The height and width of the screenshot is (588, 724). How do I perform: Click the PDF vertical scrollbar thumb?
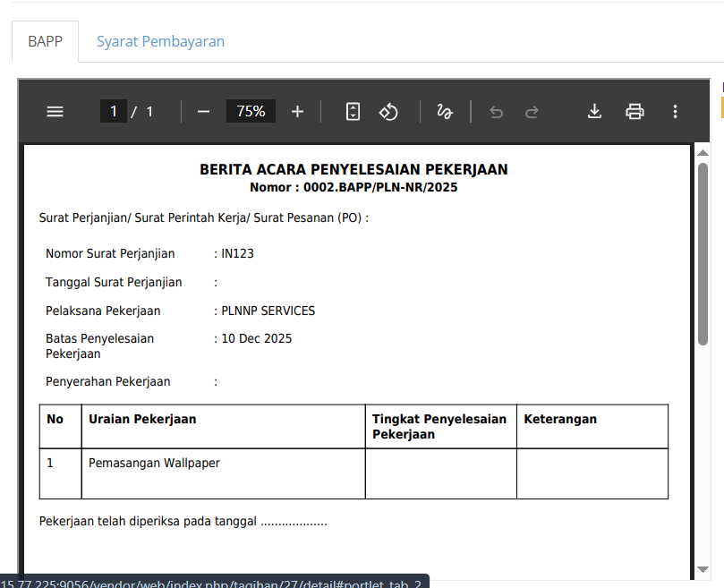[x=703, y=253]
